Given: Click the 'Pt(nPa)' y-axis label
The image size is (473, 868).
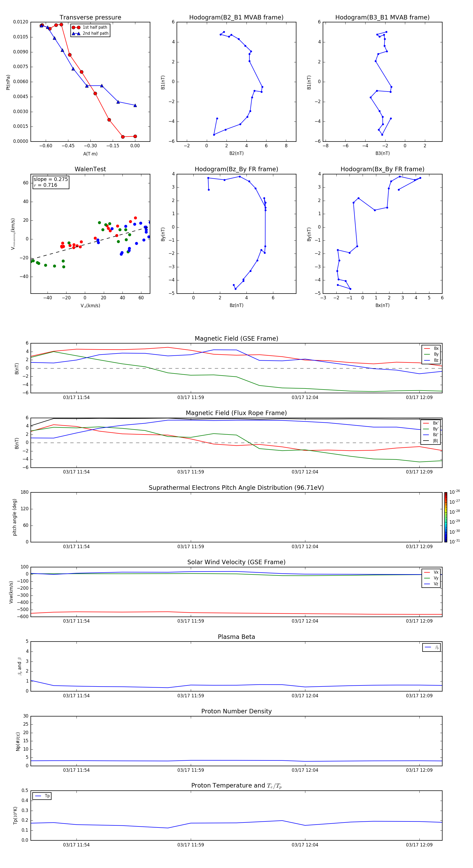Looking at the screenshot, I should pyautogui.click(x=8, y=82).
